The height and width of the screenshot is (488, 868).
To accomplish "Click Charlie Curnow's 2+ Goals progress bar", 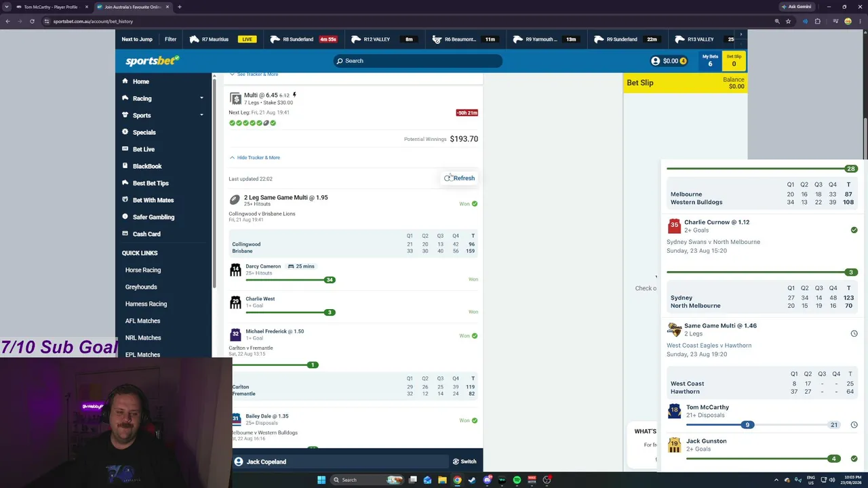I will pyautogui.click(x=763, y=272).
